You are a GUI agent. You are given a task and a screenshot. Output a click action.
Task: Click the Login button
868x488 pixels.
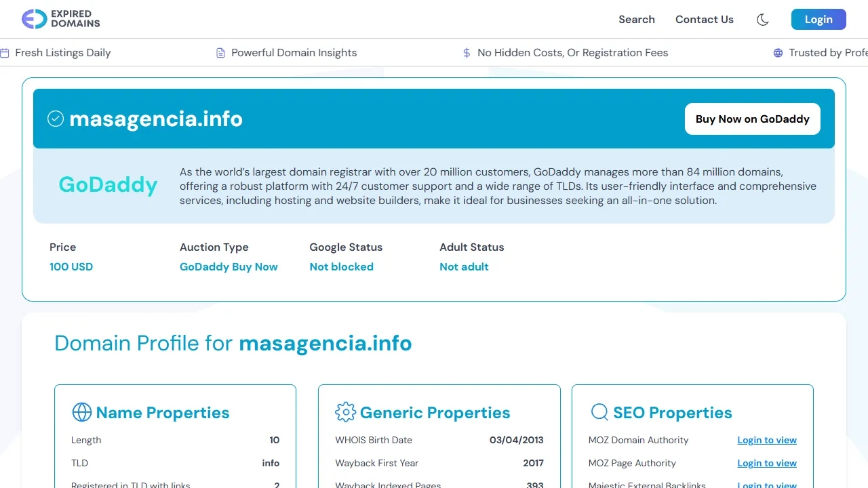(x=818, y=19)
